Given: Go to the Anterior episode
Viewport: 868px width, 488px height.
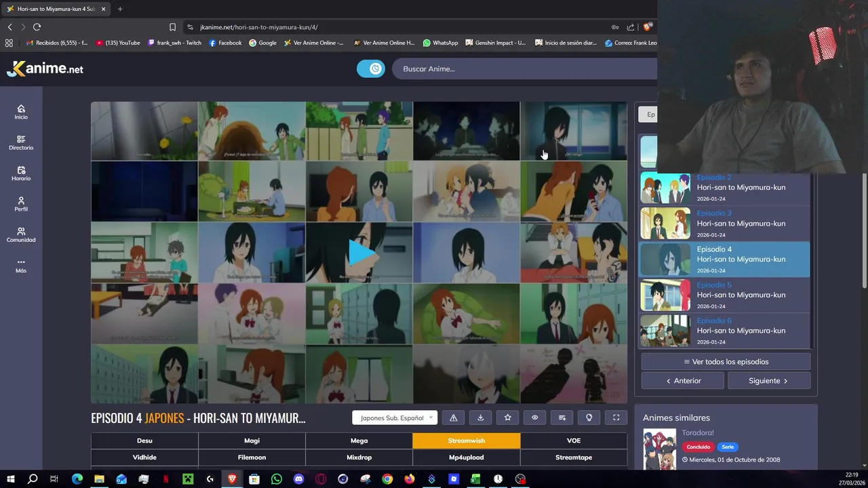Looking at the screenshot, I should (x=683, y=381).
